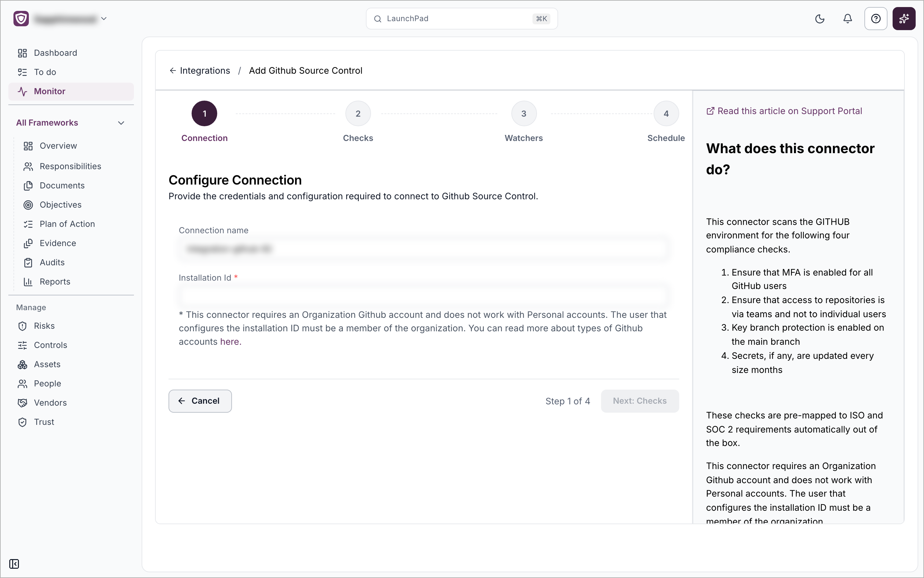Screen dimensions: 924x578
Task: Click the Integrations breadcrumb link
Action: [205, 71]
